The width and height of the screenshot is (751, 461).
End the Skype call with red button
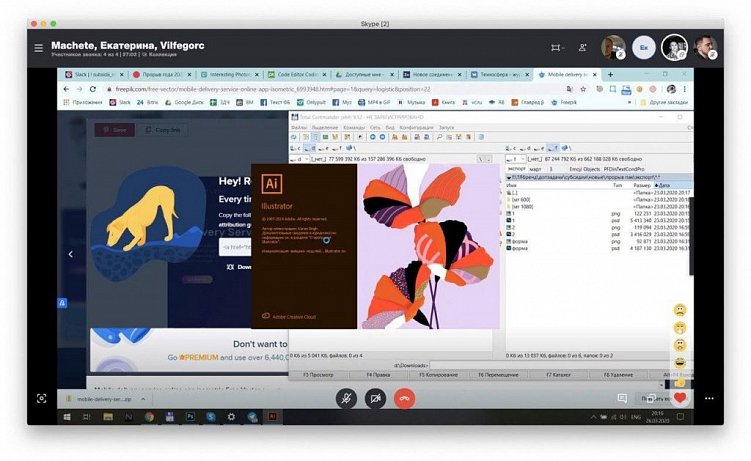[404, 398]
